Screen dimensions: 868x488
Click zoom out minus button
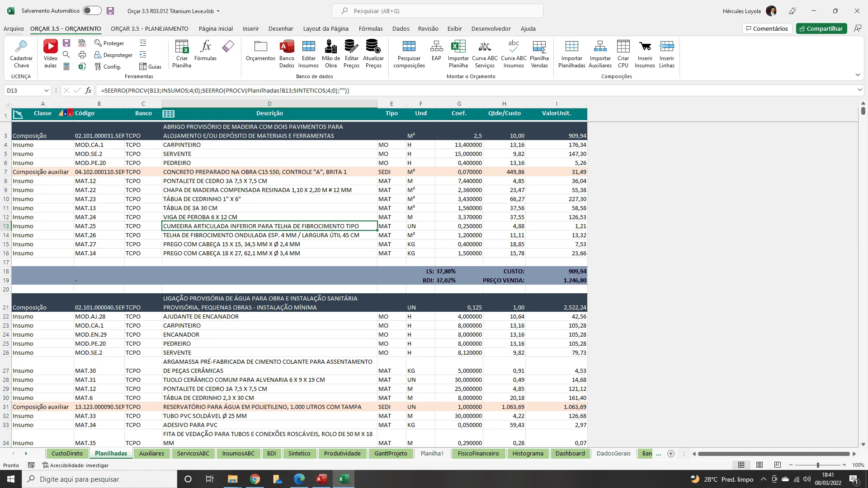pos(791,465)
